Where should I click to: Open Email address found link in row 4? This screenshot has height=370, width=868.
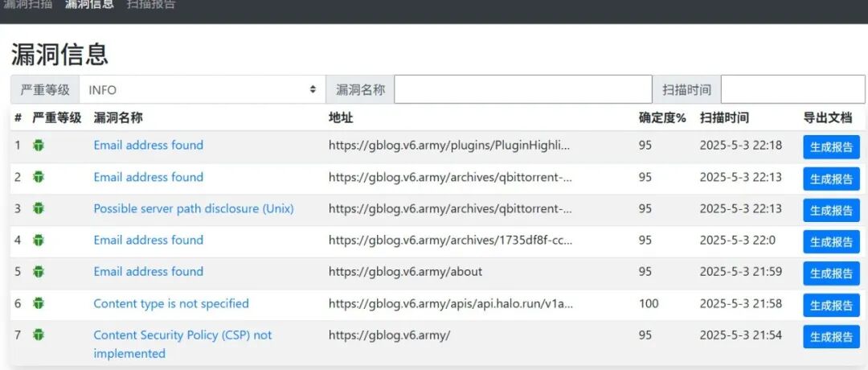[149, 240]
